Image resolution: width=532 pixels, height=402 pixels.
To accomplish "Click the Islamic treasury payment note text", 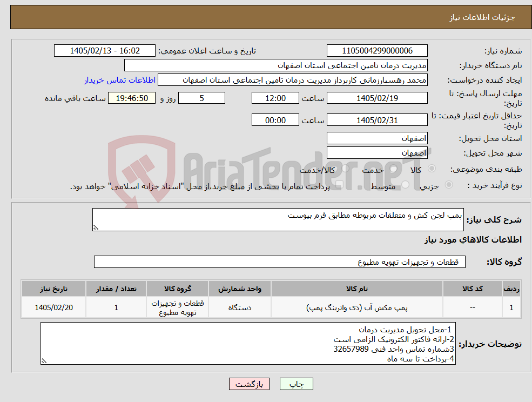I will tap(200, 186).
